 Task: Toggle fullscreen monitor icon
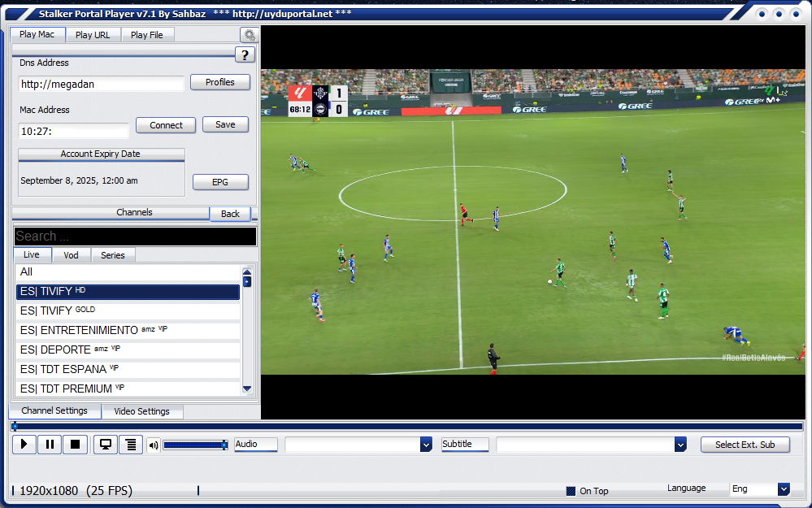click(x=105, y=445)
